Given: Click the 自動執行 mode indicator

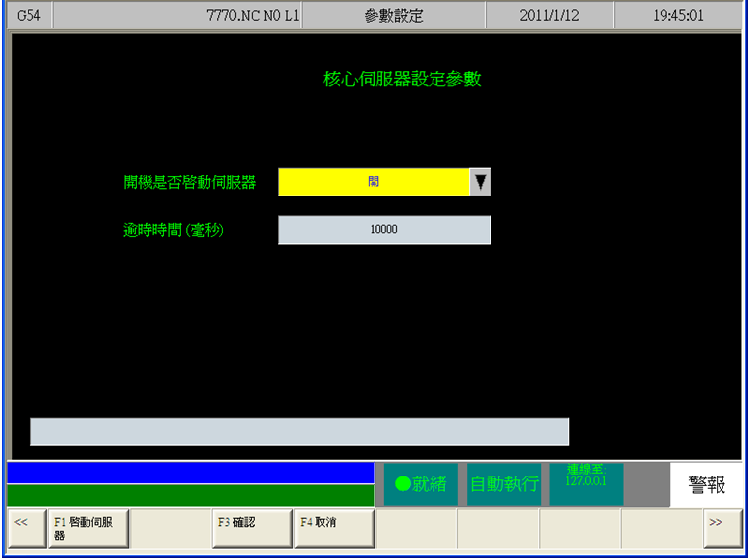Looking at the screenshot, I should (x=503, y=484).
